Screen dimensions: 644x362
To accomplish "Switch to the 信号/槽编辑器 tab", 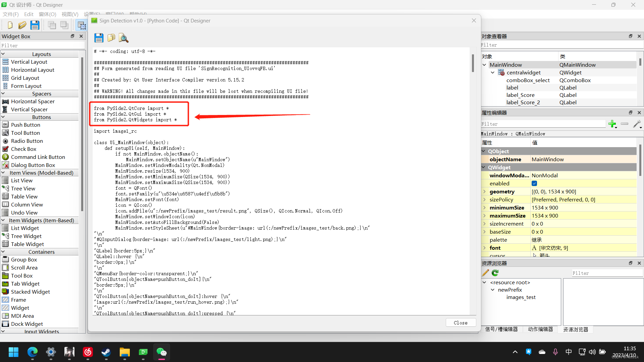I will click(501, 329).
